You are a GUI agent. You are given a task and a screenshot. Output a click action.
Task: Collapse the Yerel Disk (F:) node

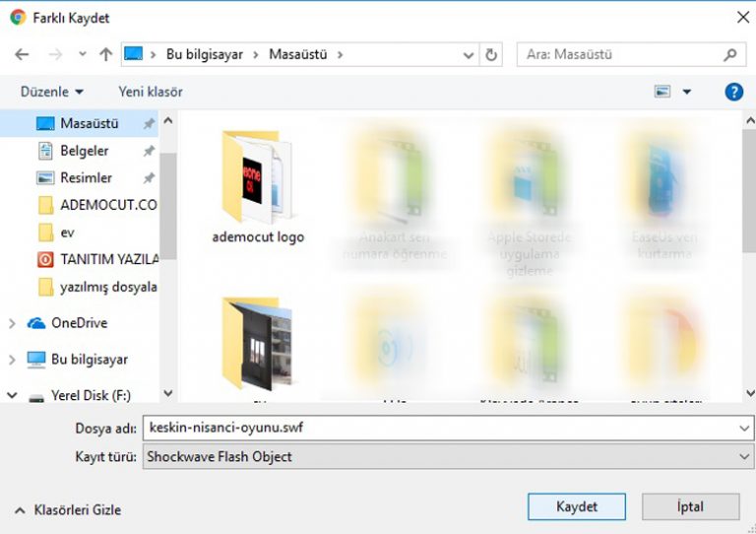(12, 396)
